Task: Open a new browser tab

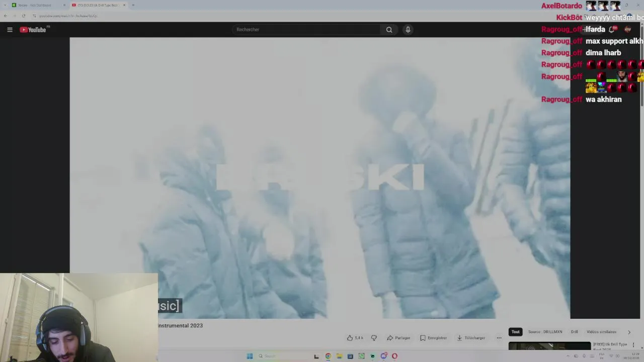Action: click(x=133, y=5)
